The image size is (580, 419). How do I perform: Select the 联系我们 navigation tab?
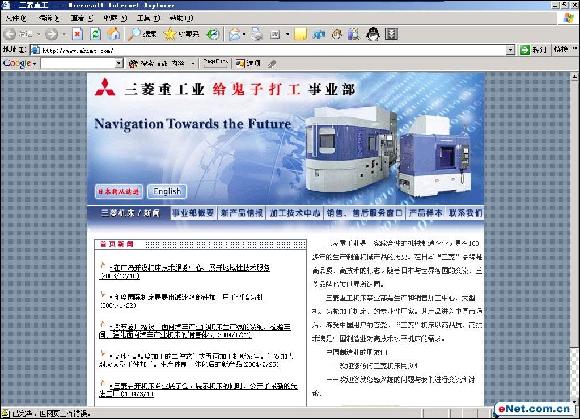pos(465,213)
